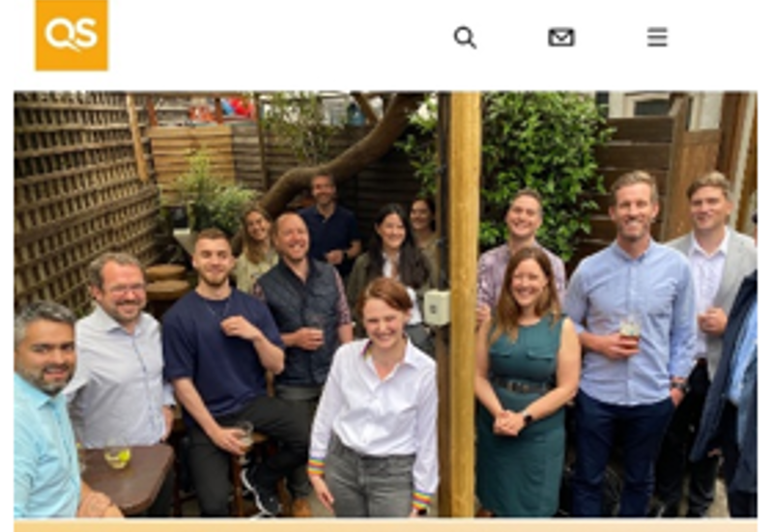Expand the hamburger menu
The height and width of the screenshot is (532, 773).
pos(657,37)
